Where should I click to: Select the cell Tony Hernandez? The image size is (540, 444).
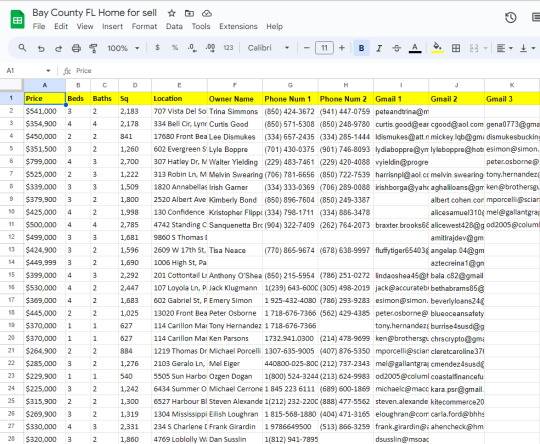235,326
